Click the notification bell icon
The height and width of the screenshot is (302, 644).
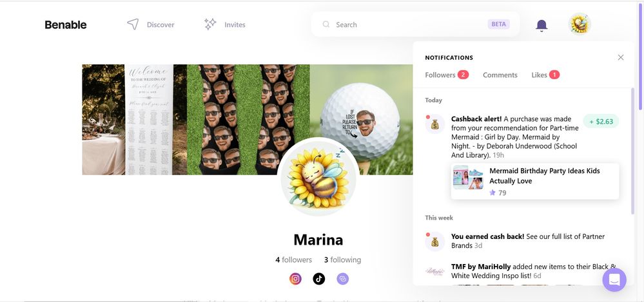[x=542, y=25]
